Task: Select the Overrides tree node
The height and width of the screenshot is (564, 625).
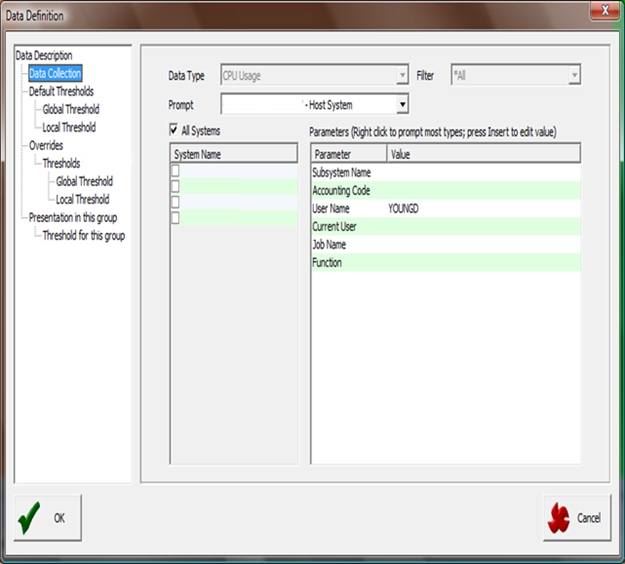Action: [46, 145]
